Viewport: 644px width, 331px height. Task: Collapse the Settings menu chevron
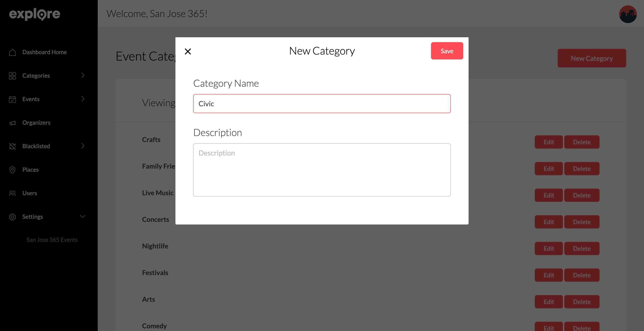[x=83, y=216]
